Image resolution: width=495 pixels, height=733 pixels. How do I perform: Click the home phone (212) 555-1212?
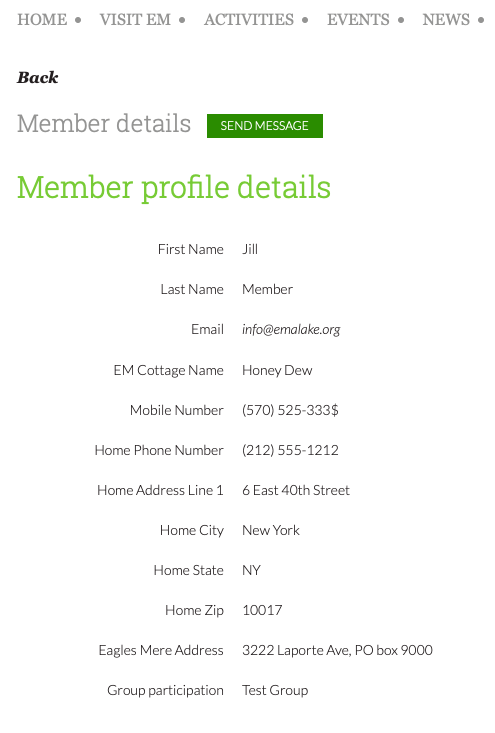click(x=290, y=450)
